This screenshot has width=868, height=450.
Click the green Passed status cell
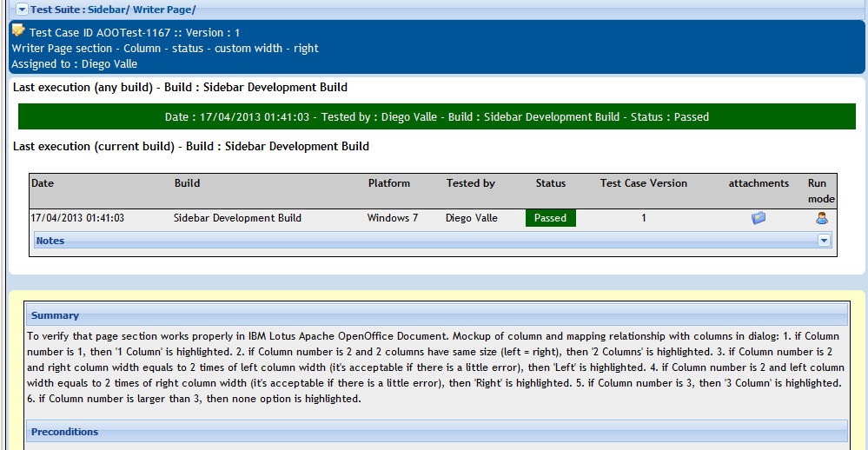click(551, 218)
